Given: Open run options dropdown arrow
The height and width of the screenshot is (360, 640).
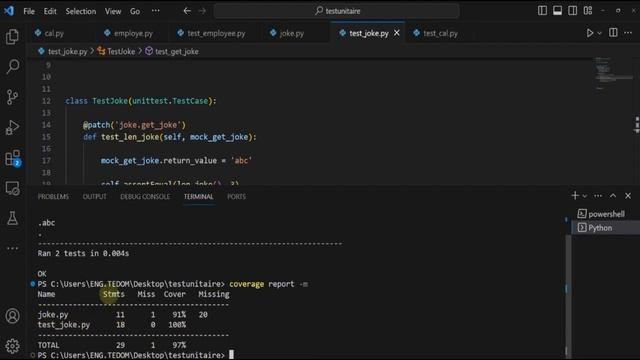Looking at the screenshot, I should [x=599, y=33].
